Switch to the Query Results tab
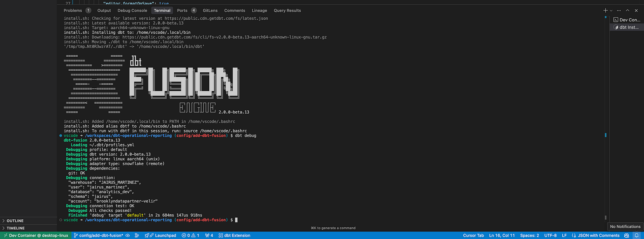Viewport: 644px width, 239px height. click(287, 10)
